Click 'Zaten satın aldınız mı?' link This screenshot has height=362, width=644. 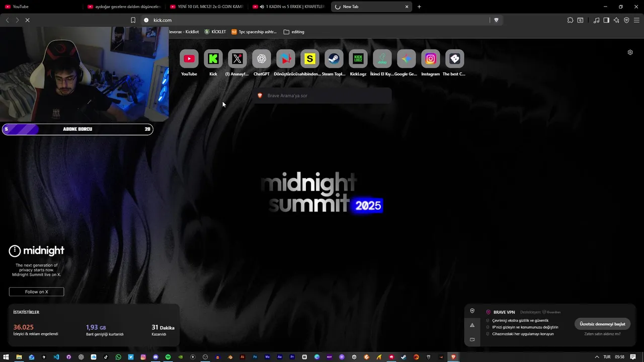pos(602,334)
